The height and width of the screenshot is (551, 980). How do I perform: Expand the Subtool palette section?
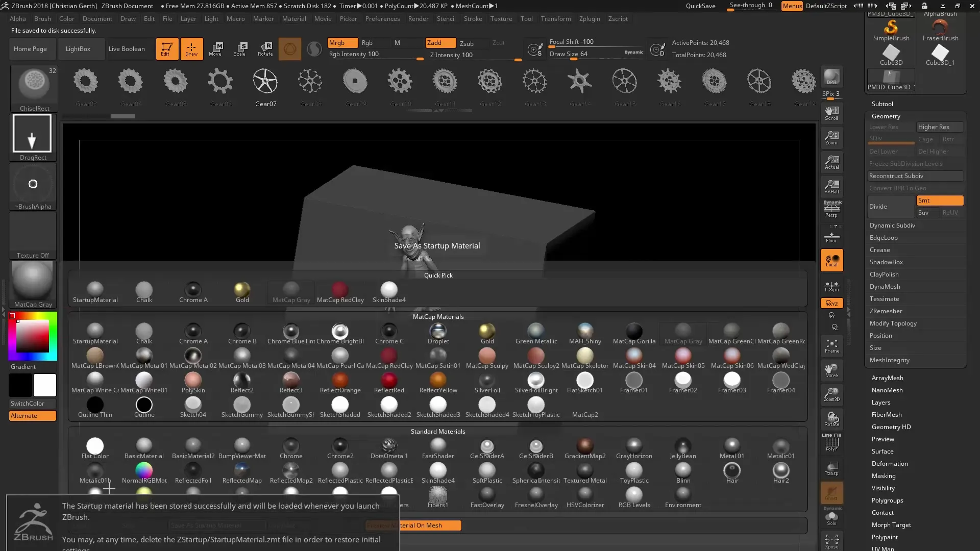coord(882,104)
